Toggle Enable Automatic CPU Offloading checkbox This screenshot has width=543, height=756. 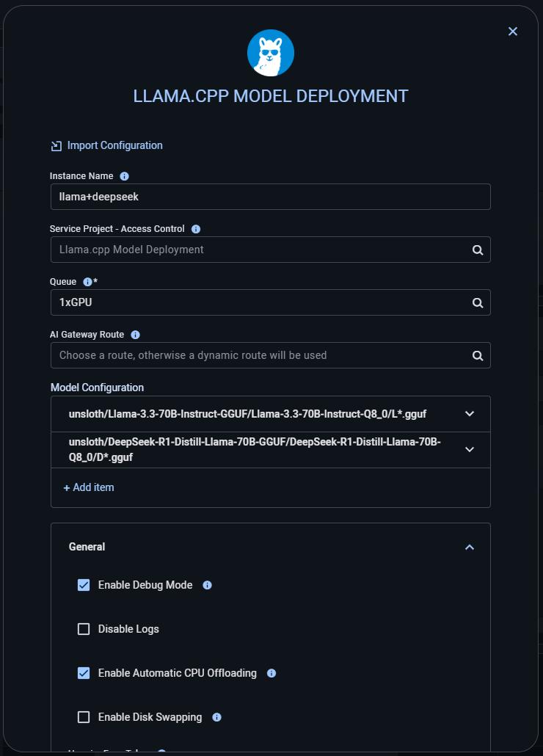(84, 673)
